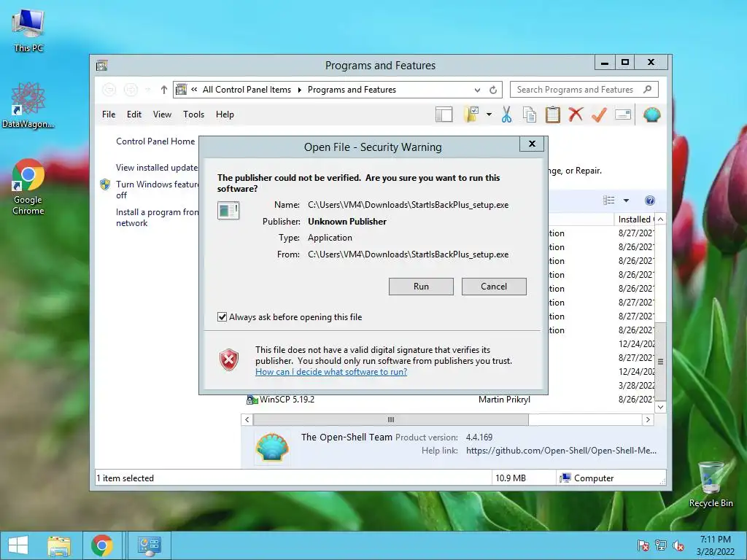Click the WinSCP program icon
The image size is (747, 560).
[x=252, y=400]
